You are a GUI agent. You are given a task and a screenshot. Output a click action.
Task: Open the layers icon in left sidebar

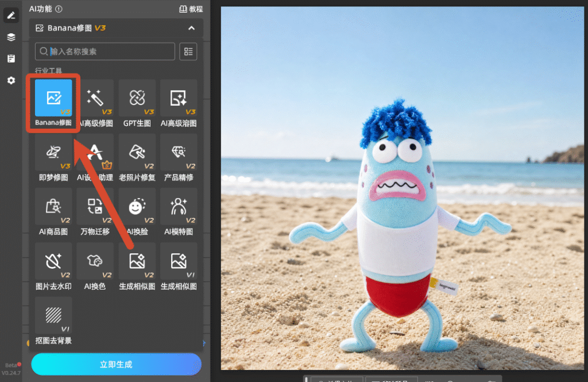click(x=11, y=37)
